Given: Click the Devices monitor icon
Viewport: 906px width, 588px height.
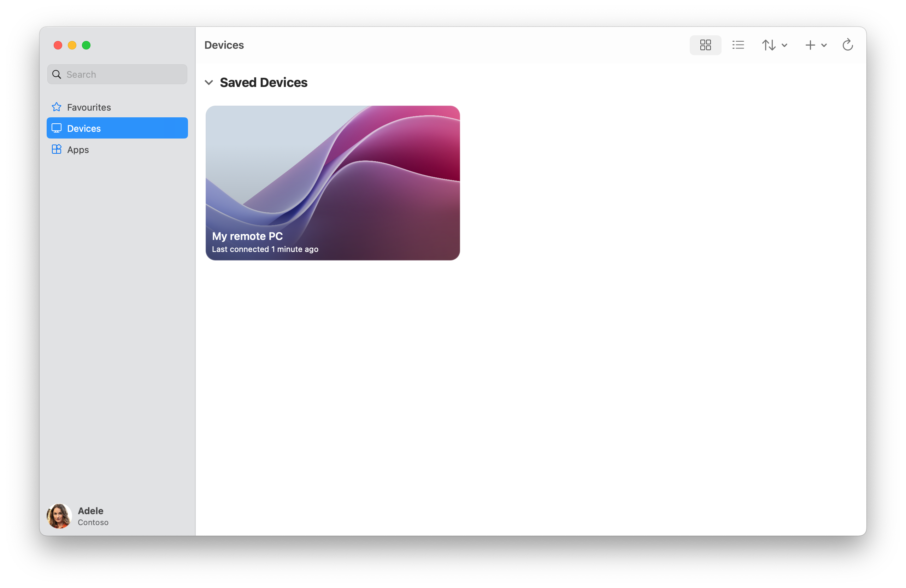Looking at the screenshot, I should pos(56,128).
